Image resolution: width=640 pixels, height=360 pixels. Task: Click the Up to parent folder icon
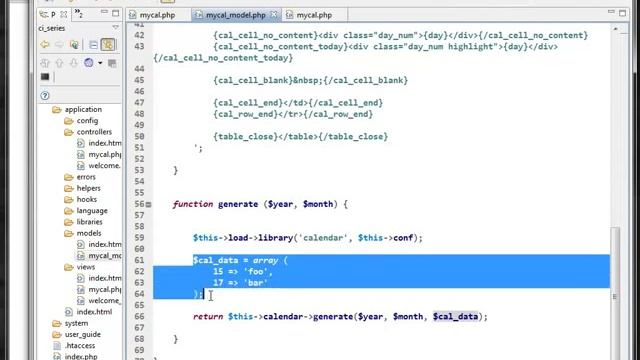pyautogui.click(x=74, y=44)
